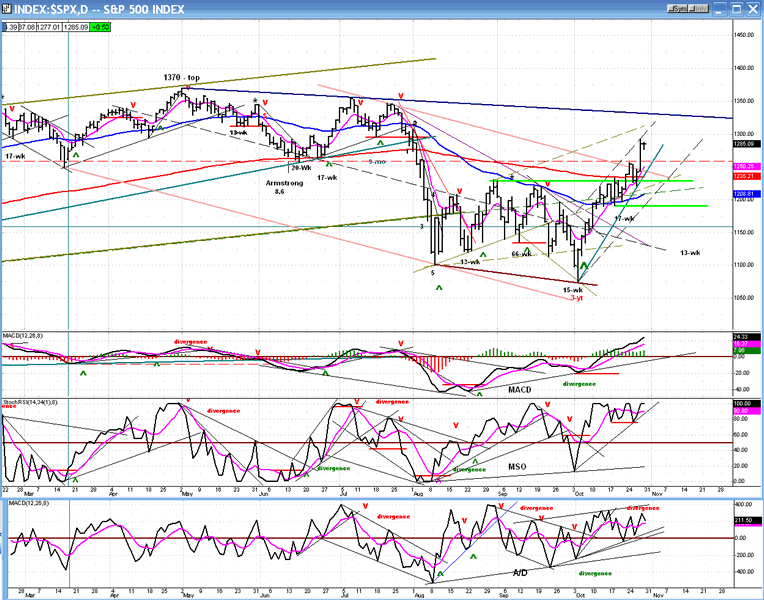Click the 1050.00 price axis label
The height and width of the screenshot is (600, 764).
tap(744, 298)
